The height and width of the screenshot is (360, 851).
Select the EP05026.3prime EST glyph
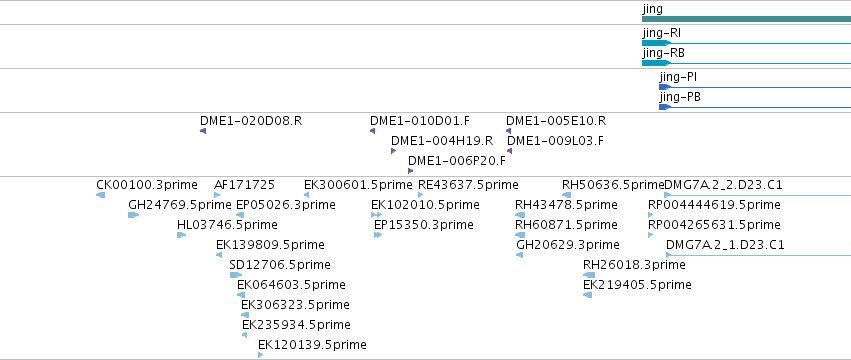click(x=240, y=215)
